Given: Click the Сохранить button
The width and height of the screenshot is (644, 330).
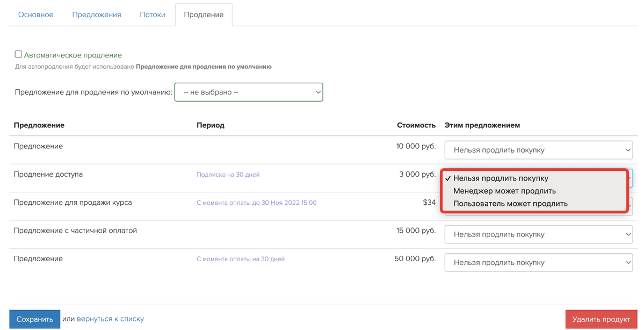Looking at the screenshot, I should [35, 319].
